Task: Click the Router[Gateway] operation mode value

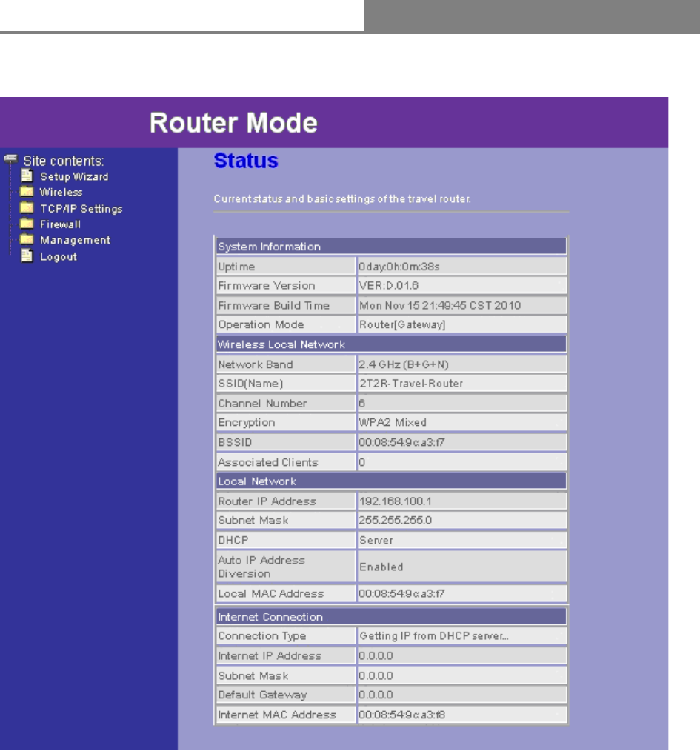Action: (x=402, y=324)
